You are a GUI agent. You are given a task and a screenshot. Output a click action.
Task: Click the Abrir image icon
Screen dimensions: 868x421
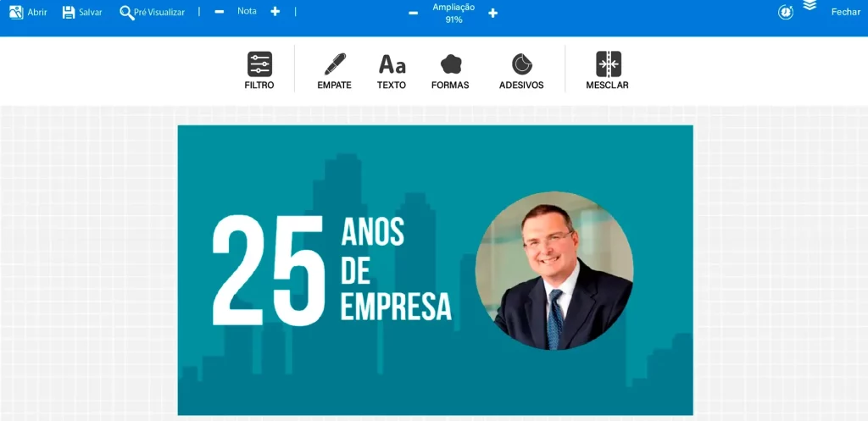coord(16,12)
